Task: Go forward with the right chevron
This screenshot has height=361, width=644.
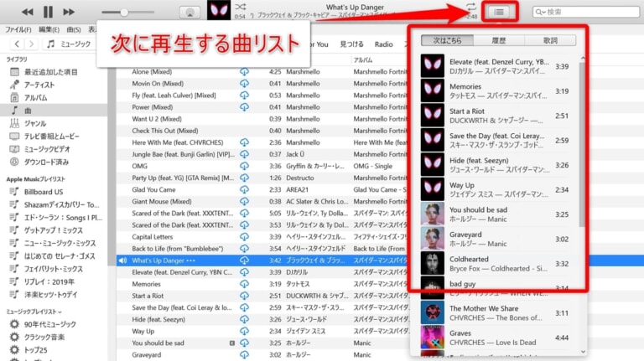Action: click(32, 44)
